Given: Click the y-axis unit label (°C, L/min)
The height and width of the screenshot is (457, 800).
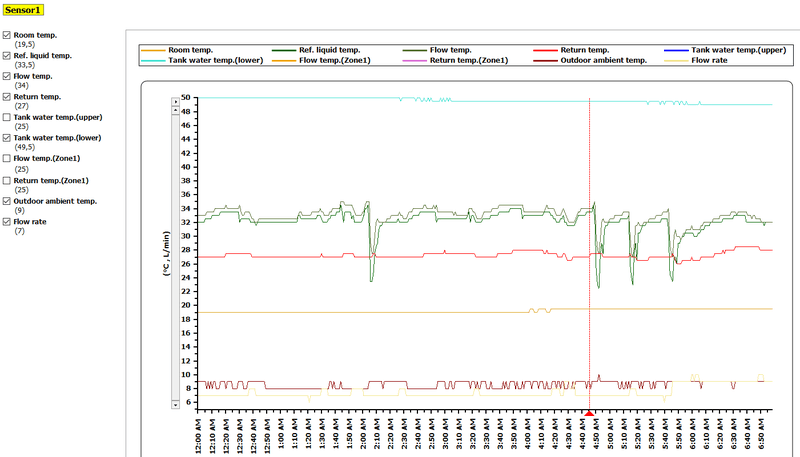Looking at the screenshot, I should click(x=166, y=253).
